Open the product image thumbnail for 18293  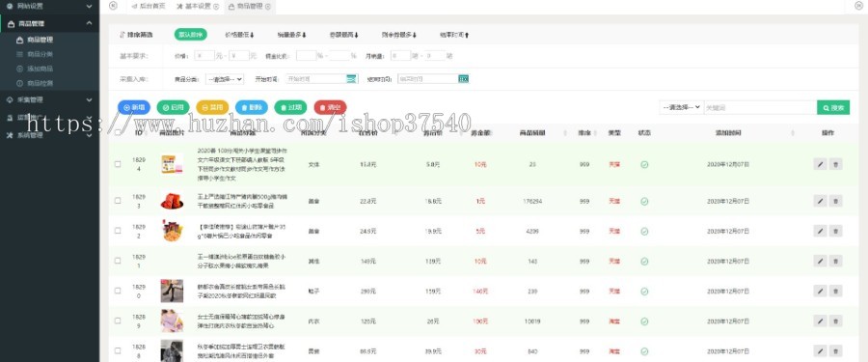click(x=172, y=201)
